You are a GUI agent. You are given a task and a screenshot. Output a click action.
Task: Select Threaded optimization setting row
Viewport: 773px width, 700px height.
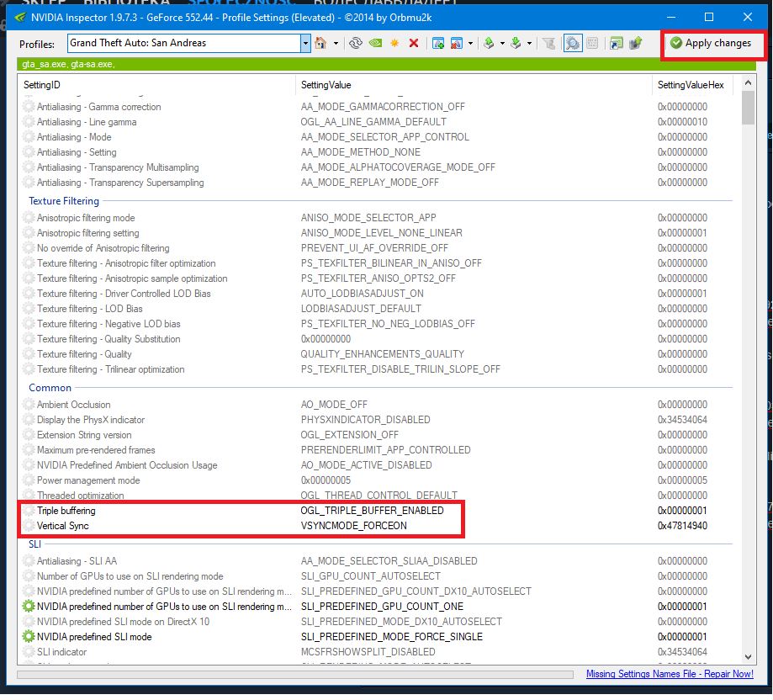[x=377, y=496]
